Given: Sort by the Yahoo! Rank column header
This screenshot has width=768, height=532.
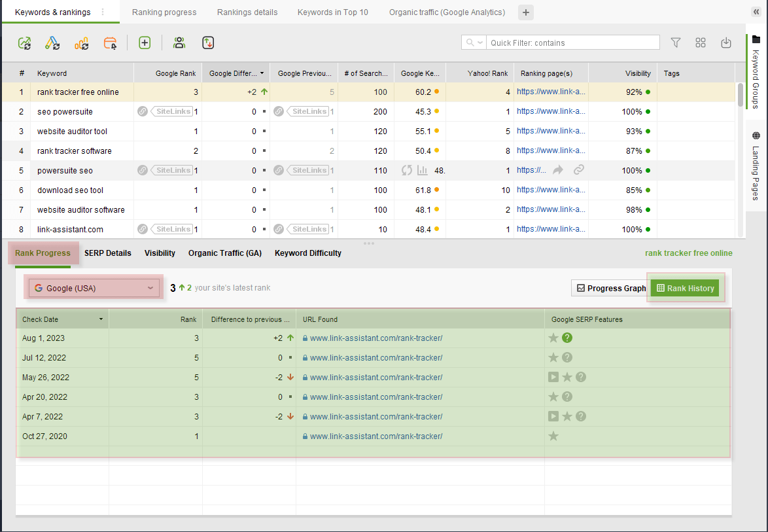Looking at the screenshot, I should 480,73.
